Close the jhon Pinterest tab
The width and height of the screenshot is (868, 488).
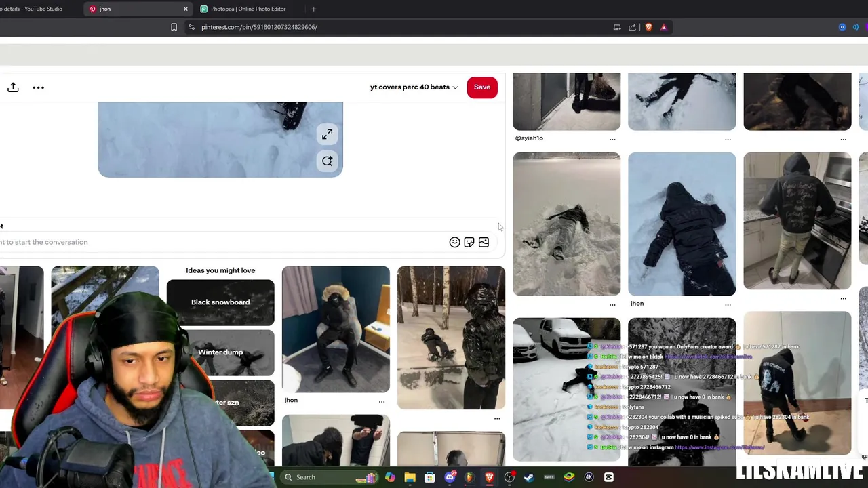pos(185,9)
